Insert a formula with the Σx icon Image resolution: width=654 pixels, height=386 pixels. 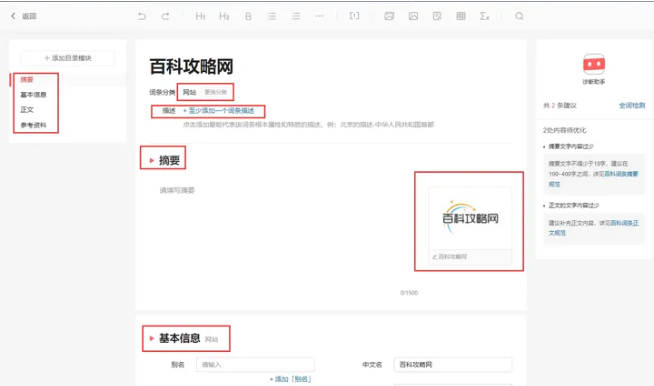(484, 16)
